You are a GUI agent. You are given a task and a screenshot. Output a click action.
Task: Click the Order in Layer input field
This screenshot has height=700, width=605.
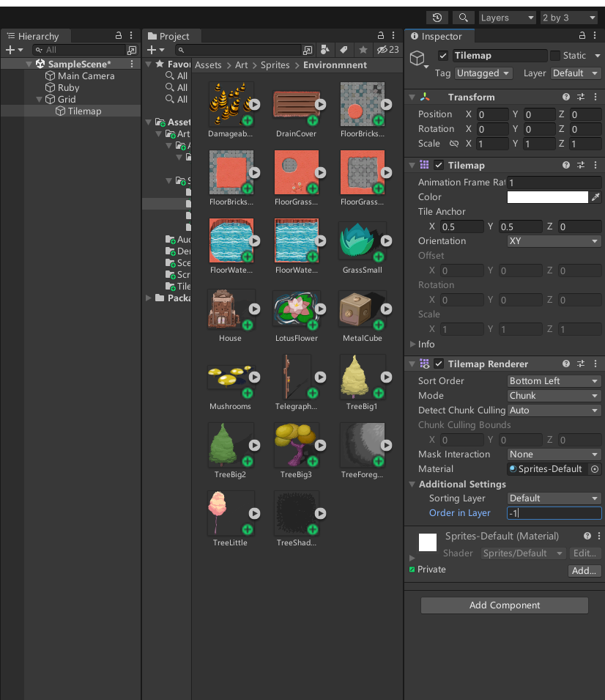point(554,512)
